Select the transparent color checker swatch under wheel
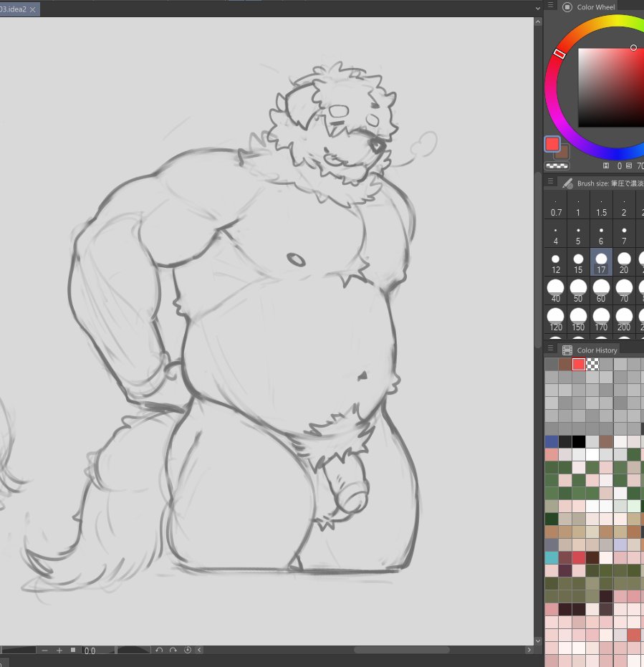Viewport: 644px width, 667px height. (x=557, y=166)
